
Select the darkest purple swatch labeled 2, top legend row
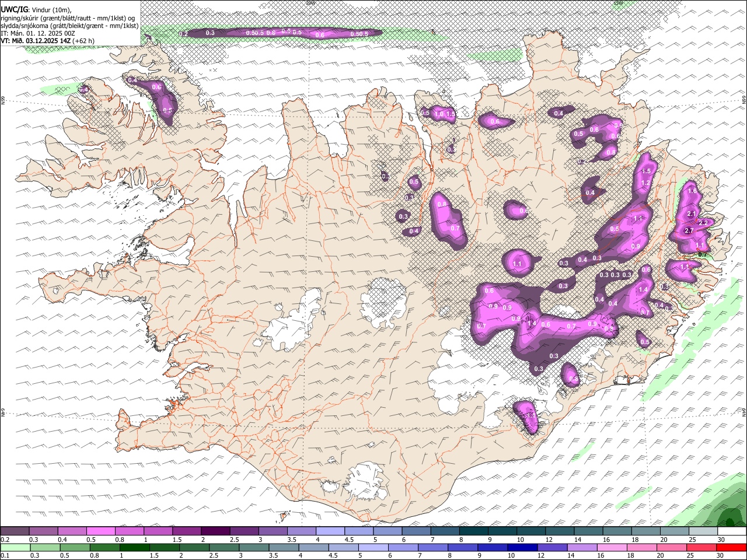coord(215,531)
